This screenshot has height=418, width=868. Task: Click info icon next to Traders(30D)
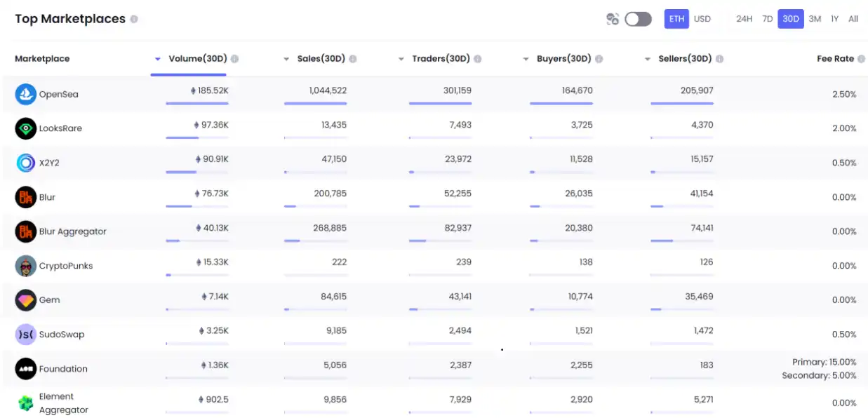tap(478, 59)
